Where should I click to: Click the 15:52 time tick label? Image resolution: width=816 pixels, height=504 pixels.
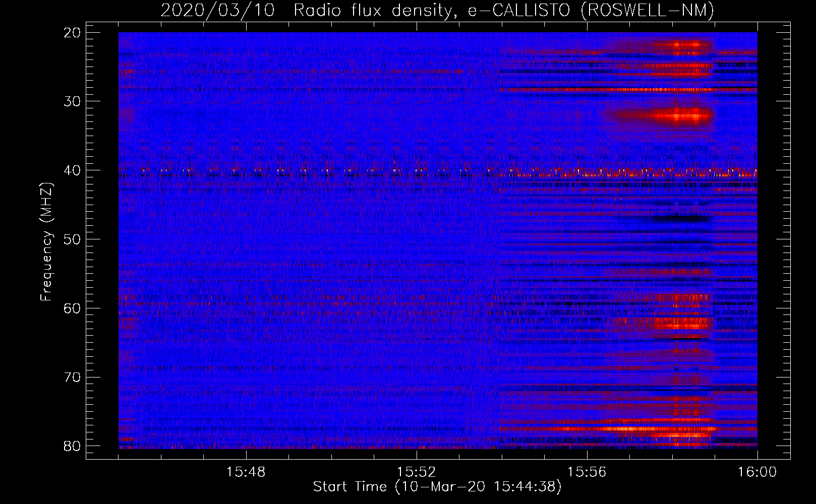417,472
